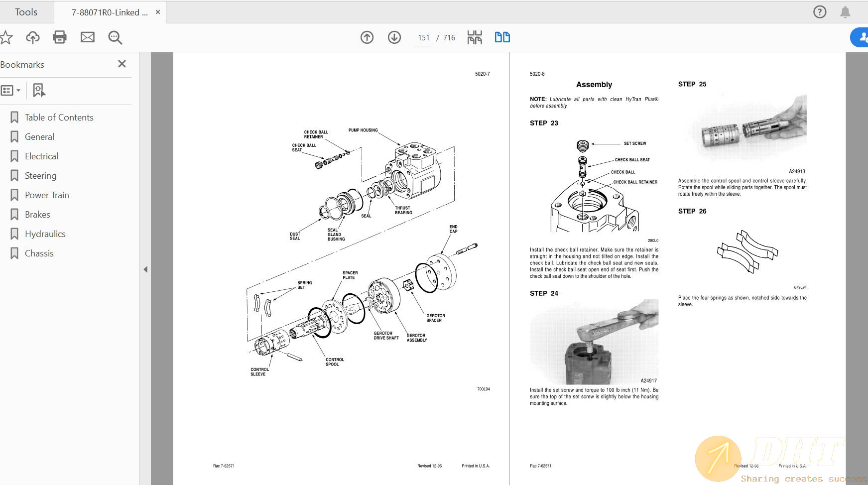
Task: Open the Help menu
Action: pos(819,12)
